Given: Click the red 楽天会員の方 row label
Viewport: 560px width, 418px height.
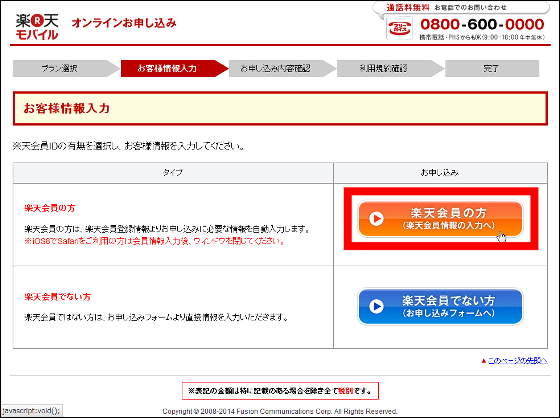Looking at the screenshot, I should click(50, 208).
